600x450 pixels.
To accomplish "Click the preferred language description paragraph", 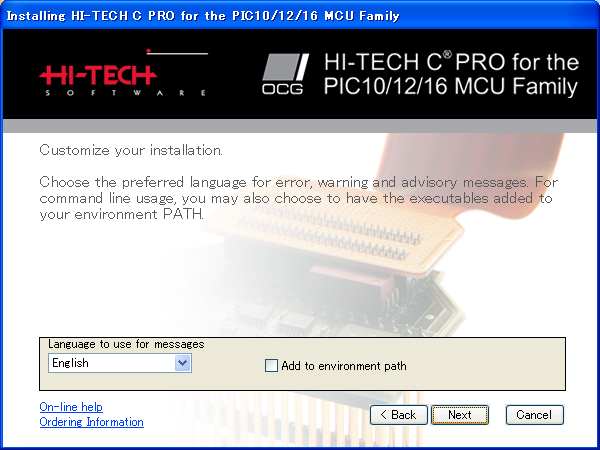I will click(x=298, y=198).
